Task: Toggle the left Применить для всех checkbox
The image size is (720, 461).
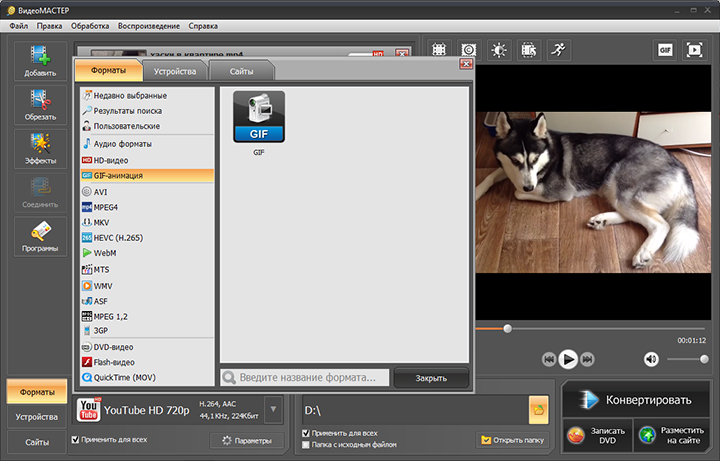Action: (x=75, y=439)
